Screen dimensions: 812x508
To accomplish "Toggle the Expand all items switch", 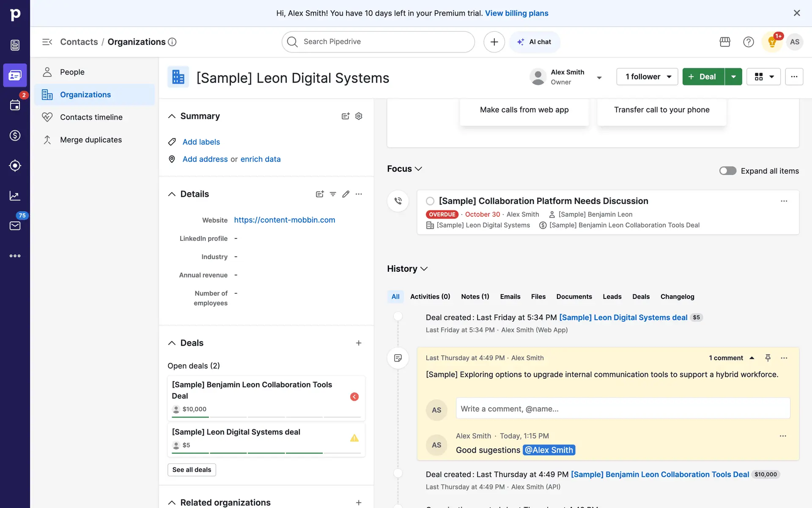I will pyautogui.click(x=727, y=171).
